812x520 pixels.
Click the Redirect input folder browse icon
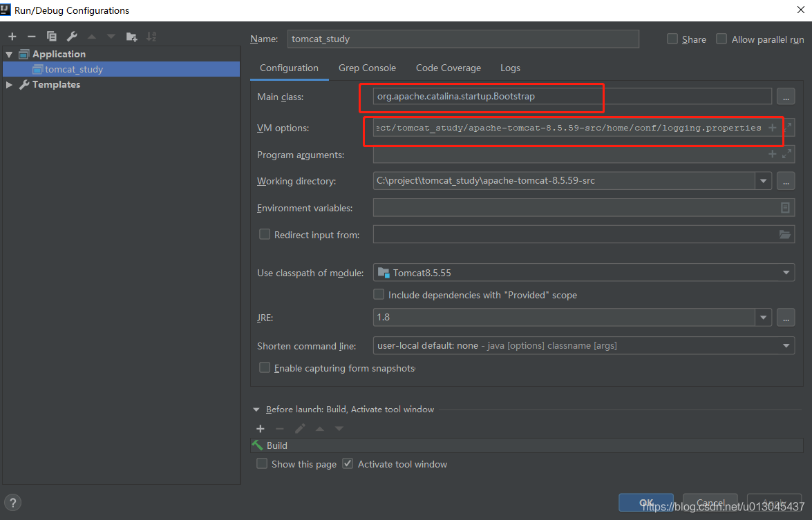pyautogui.click(x=784, y=235)
